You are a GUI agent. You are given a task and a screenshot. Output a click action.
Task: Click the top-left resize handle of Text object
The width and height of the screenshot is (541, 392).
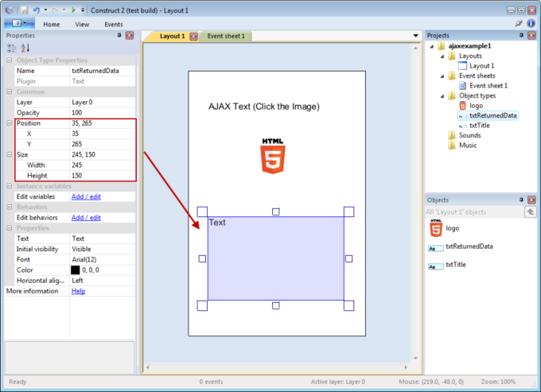(x=202, y=212)
